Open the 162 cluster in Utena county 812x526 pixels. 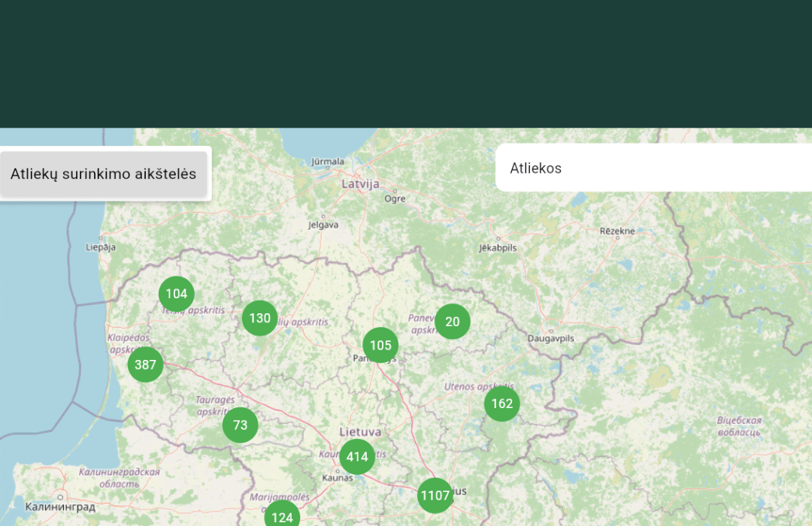(501, 404)
